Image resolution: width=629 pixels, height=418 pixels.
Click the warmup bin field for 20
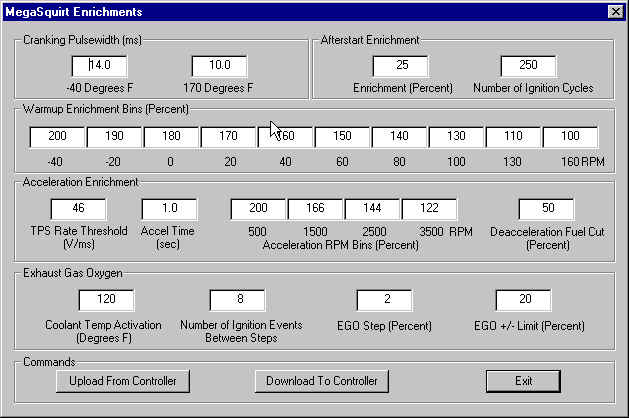(228, 137)
